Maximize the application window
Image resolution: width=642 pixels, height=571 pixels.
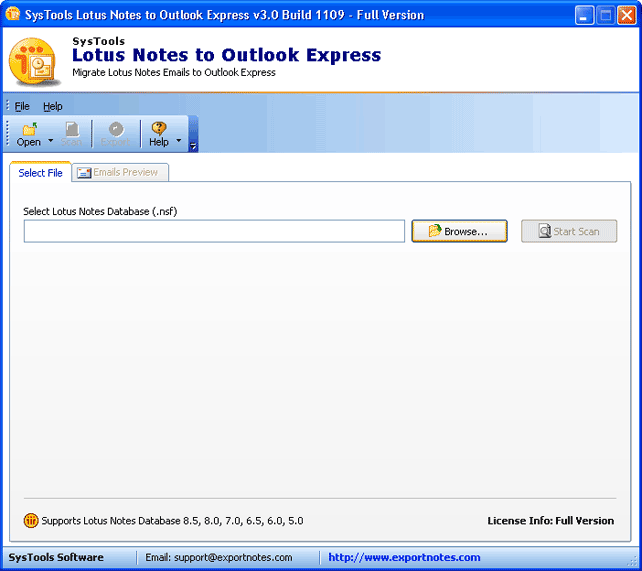click(x=606, y=16)
